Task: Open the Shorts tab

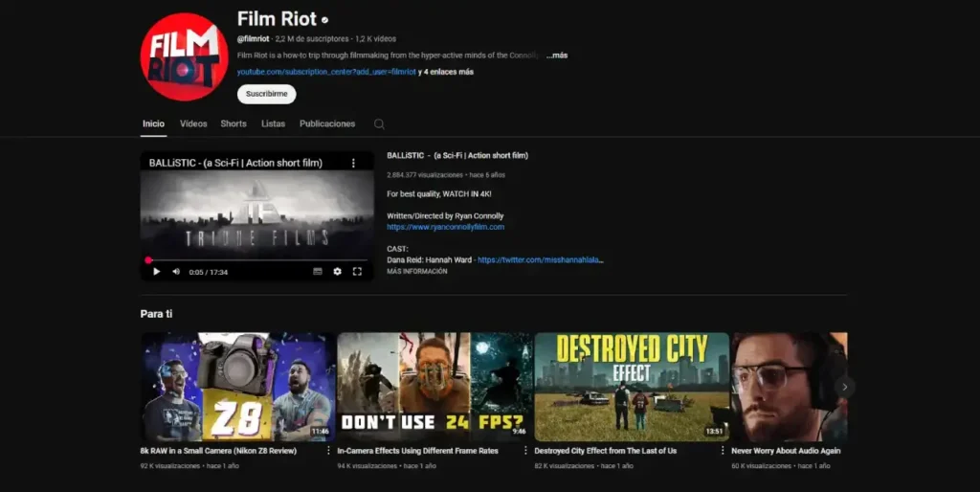Action: [x=234, y=123]
